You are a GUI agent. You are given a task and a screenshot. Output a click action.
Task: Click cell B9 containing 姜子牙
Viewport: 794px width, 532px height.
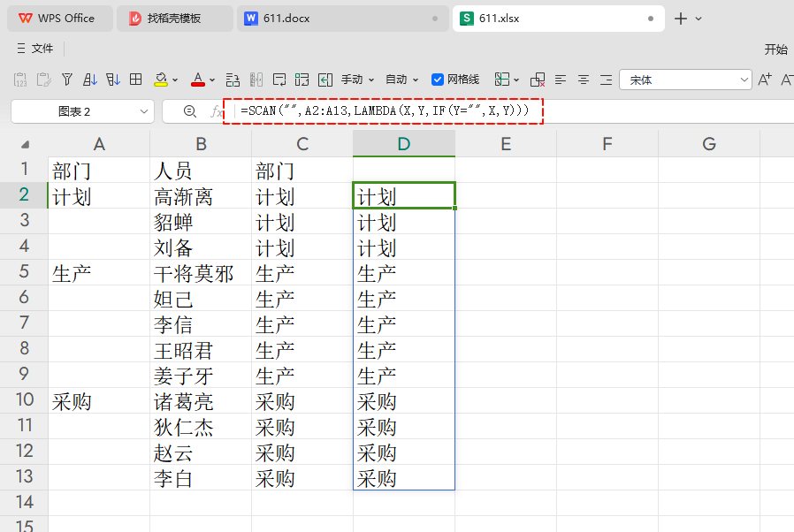(x=201, y=375)
